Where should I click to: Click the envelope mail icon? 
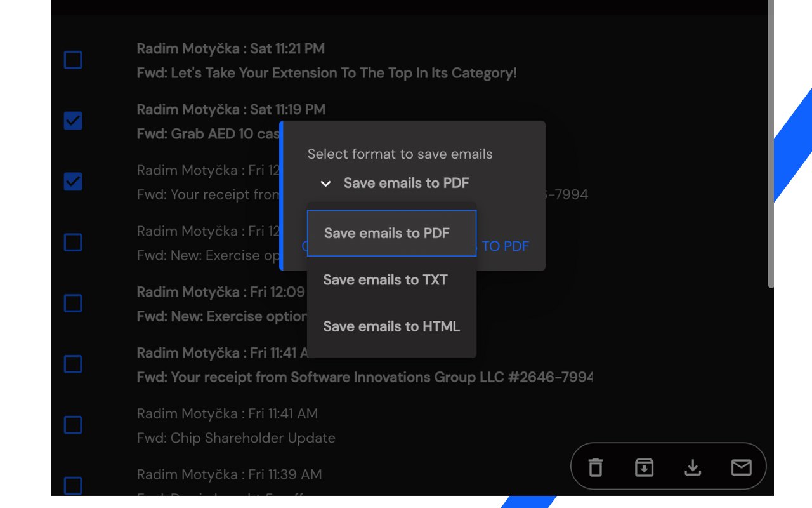(x=741, y=467)
